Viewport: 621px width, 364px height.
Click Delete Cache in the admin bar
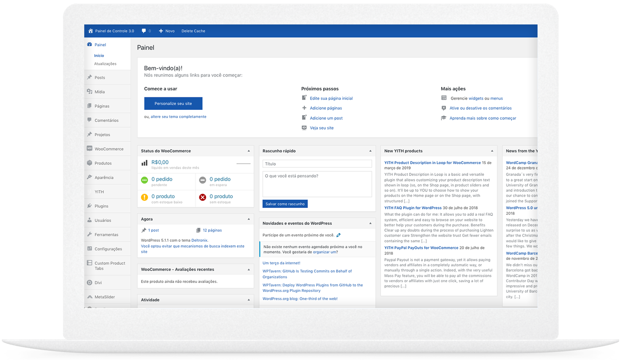pos(193,31)
